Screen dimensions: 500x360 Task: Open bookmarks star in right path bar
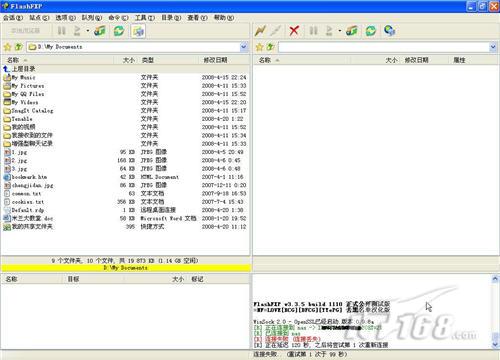[x=259, y=47]
